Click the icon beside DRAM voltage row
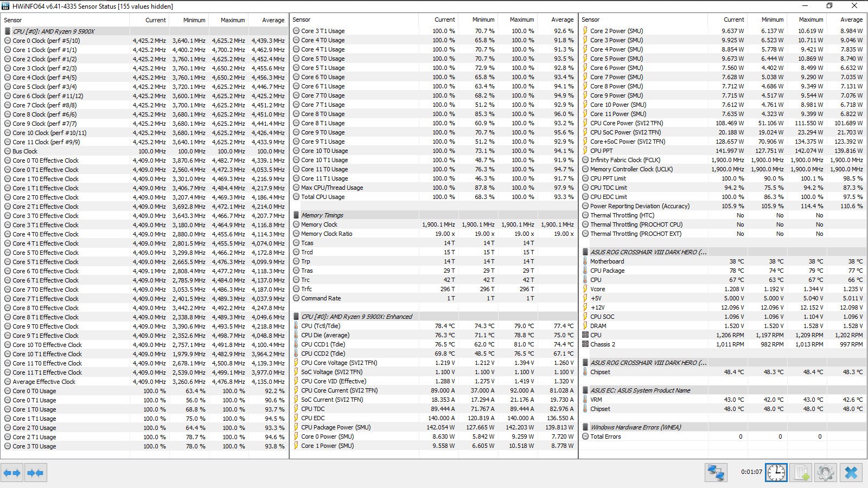Image resolution: width=868 pixels, height=488 pixels. click(x=585, y=326)
